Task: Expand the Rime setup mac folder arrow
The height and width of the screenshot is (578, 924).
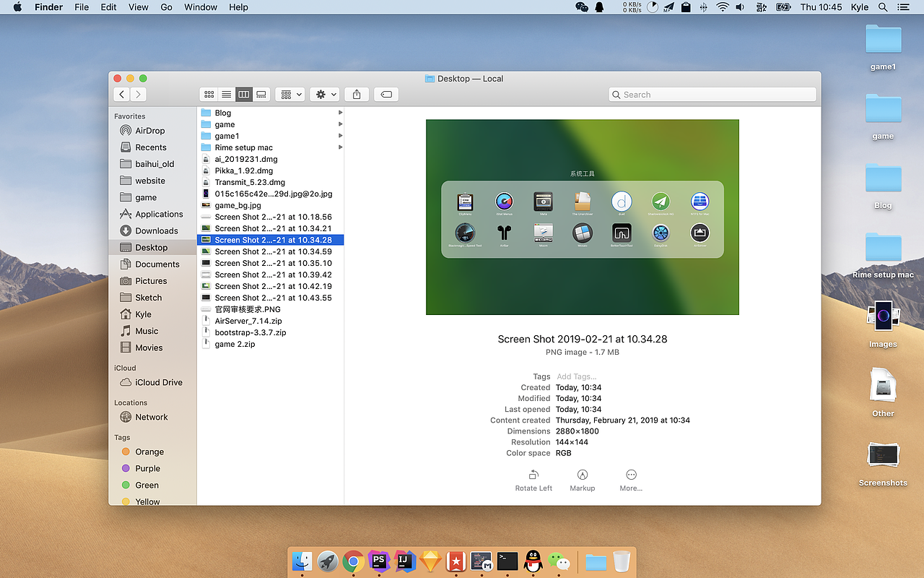Action: pos(340,147)
